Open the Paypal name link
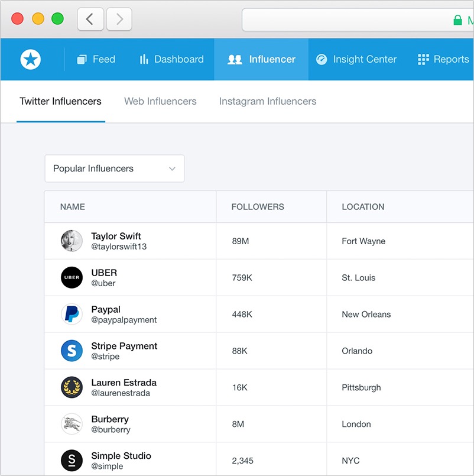Viewport: 474px width, 476px height. 106,309
